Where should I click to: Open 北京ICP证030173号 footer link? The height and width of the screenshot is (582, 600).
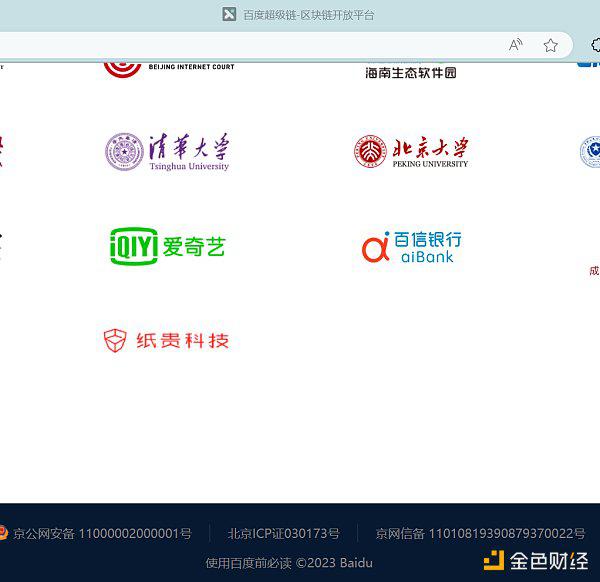click(284, 533)
